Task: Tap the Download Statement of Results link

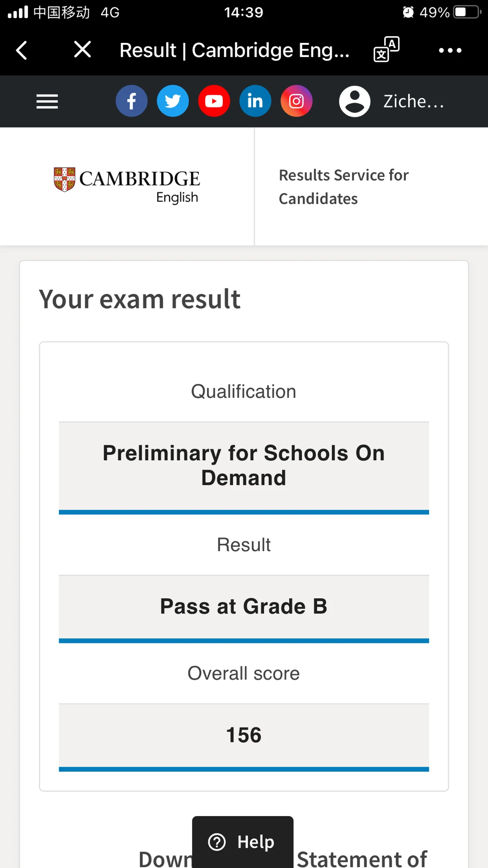Action: (361, 858)
